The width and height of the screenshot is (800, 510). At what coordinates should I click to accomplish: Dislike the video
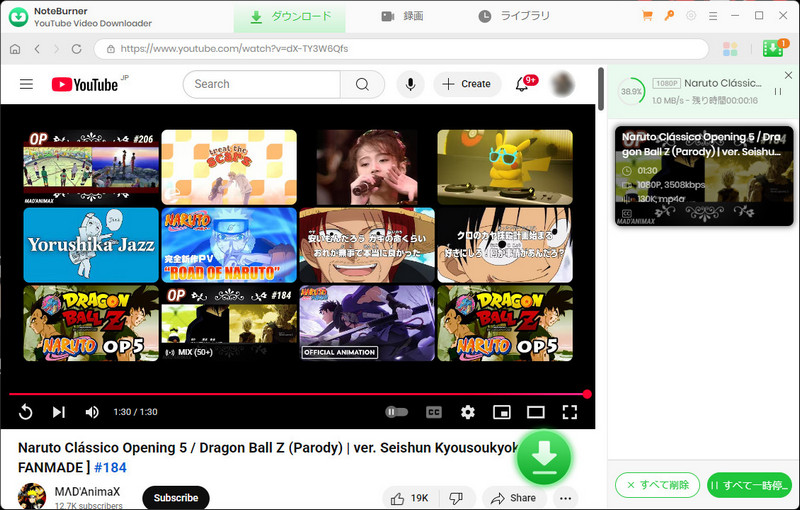pyautogui.click(x=456, y=498)
